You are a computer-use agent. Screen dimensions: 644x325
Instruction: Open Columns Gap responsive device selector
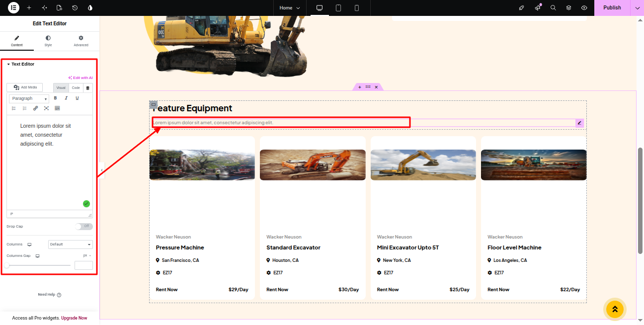pos(37,256)
